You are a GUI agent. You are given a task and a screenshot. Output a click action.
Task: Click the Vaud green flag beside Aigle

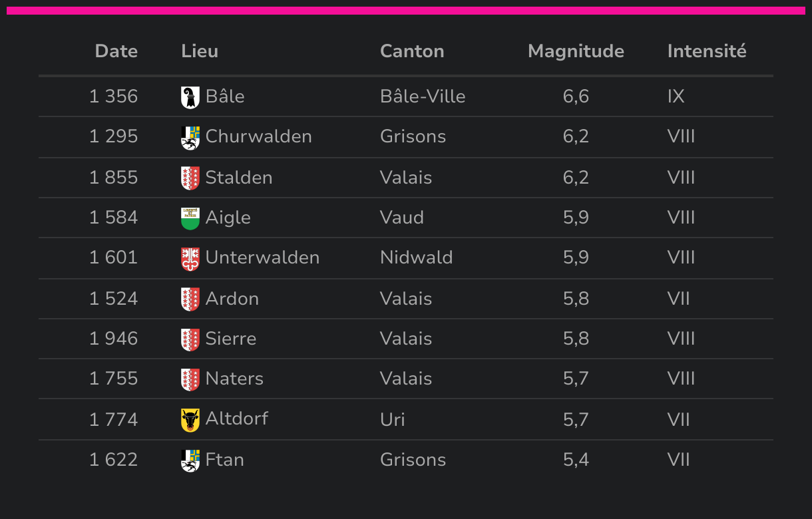pos(190,218)
